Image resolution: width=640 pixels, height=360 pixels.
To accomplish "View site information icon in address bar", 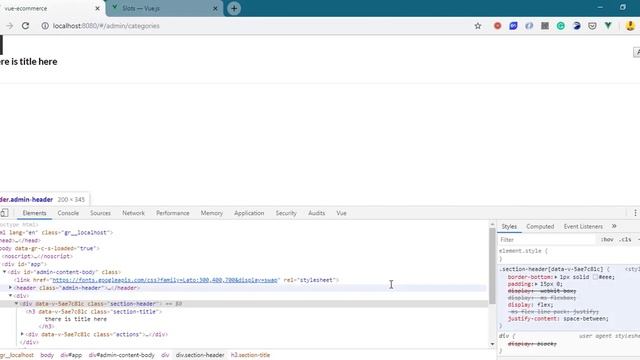I will click(45, 26).
